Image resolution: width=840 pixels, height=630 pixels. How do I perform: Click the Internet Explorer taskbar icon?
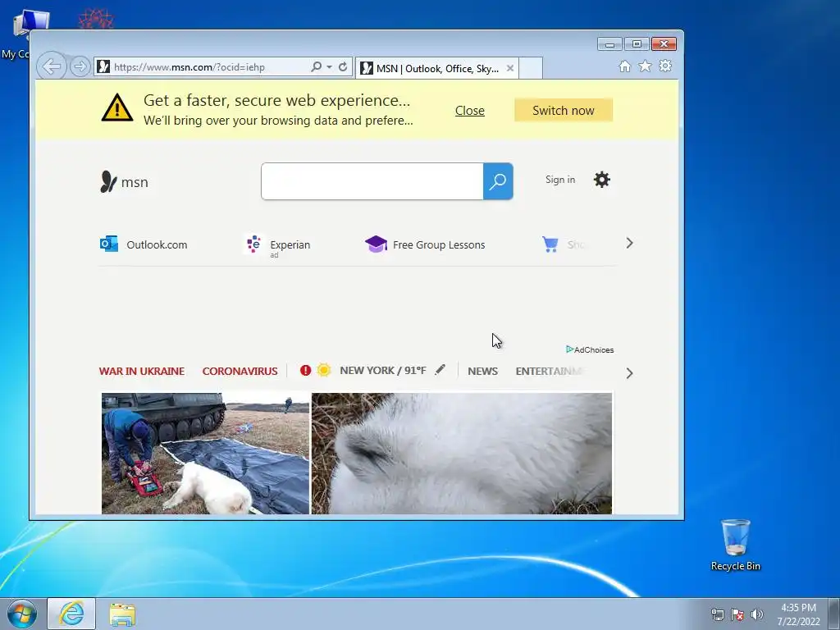[x=71, y=614]
